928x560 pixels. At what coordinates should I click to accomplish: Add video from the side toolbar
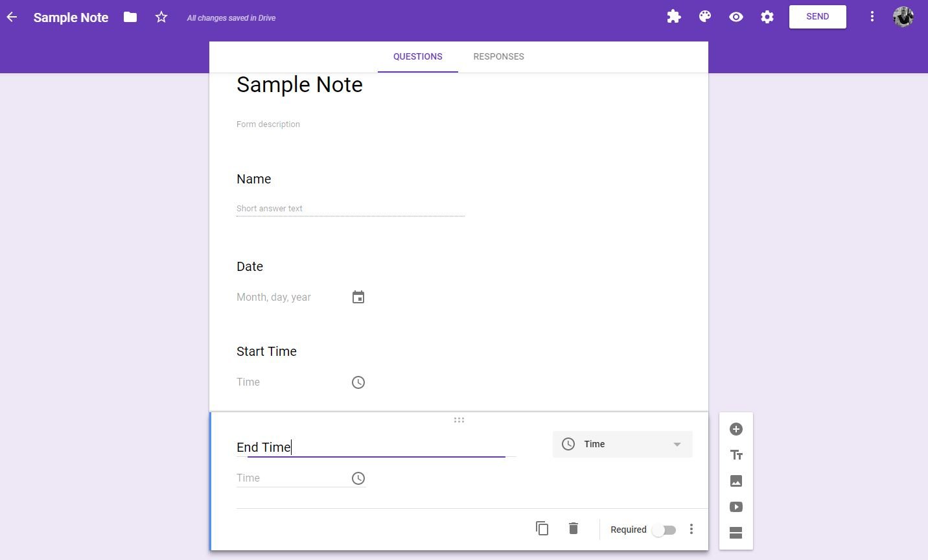(736, 507)
